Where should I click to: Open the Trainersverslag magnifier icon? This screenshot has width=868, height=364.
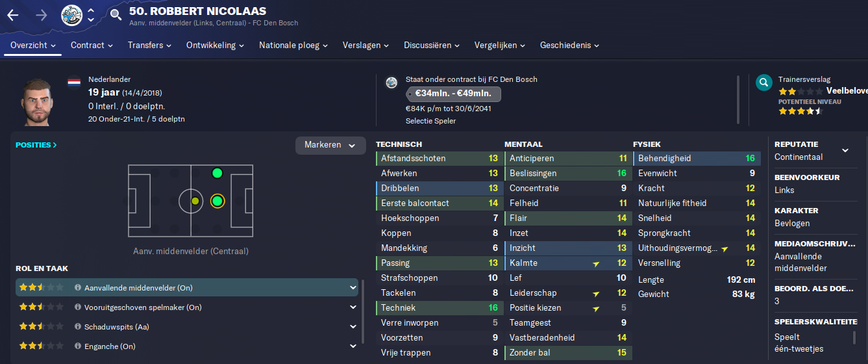click(764, 83)
